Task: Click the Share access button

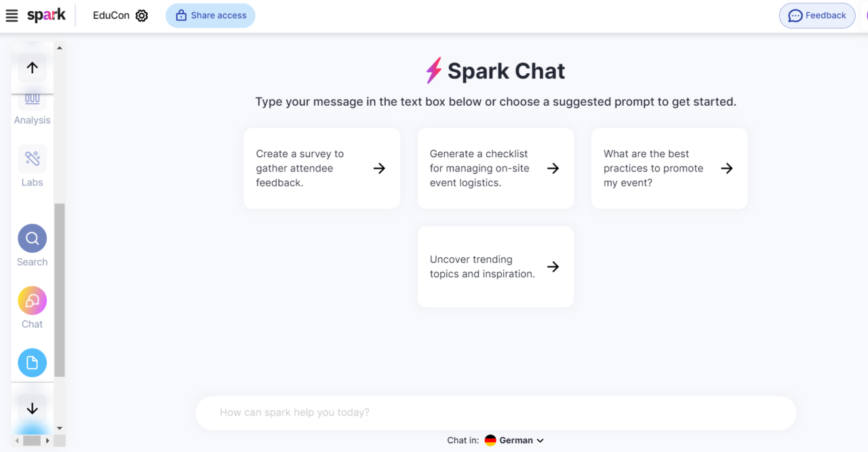Action: pyautogui.click(x=210, y=15)
